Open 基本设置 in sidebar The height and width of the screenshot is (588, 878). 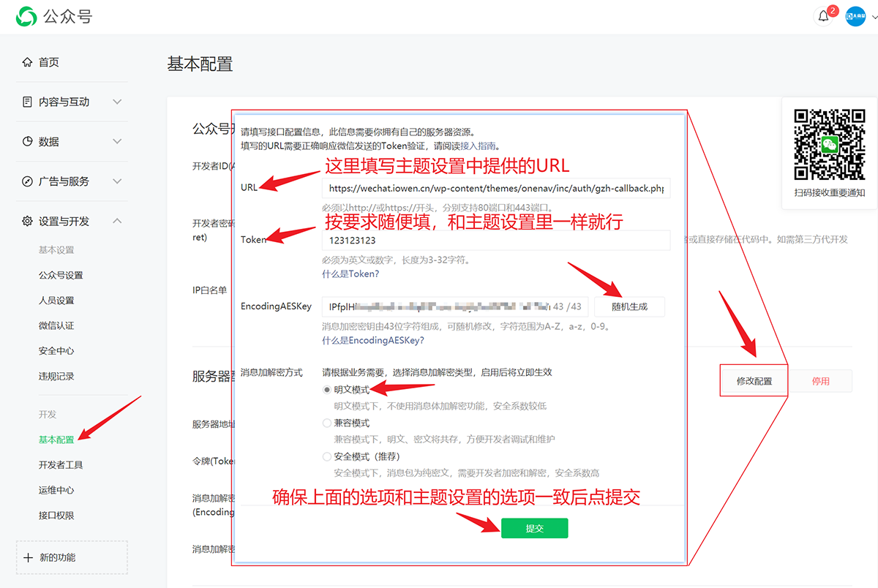[x=56, y=250]
